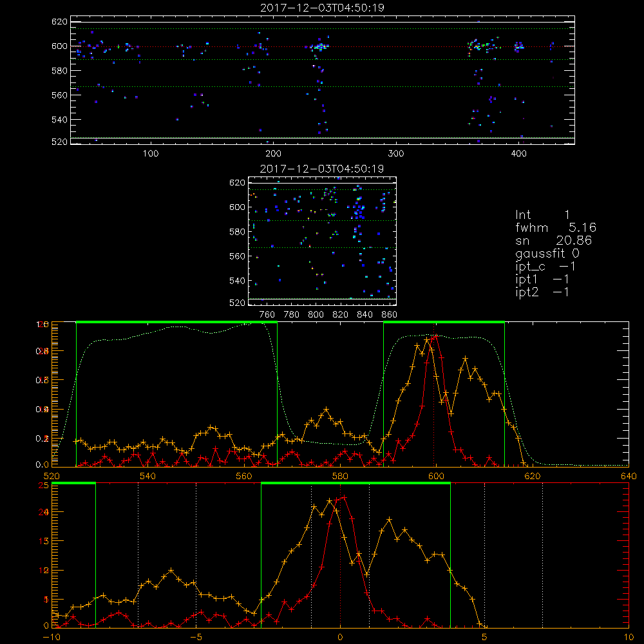The width and height of the screenshot is (644, 644).
Task: Click x-axis label 200 on top plot
Action: (x=273, y=154)
